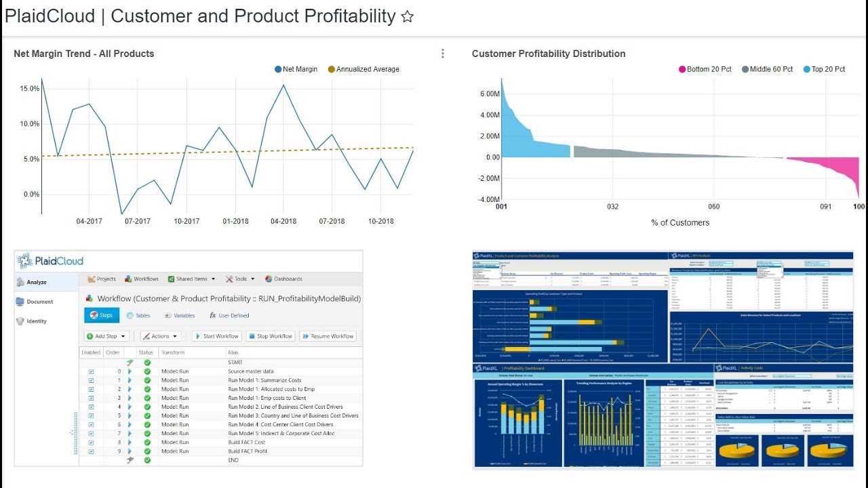This screenshot has height=488, width=868.
Task: Toggle Enabled checkbox for Run Model 2 step
Action: point(91,407)
